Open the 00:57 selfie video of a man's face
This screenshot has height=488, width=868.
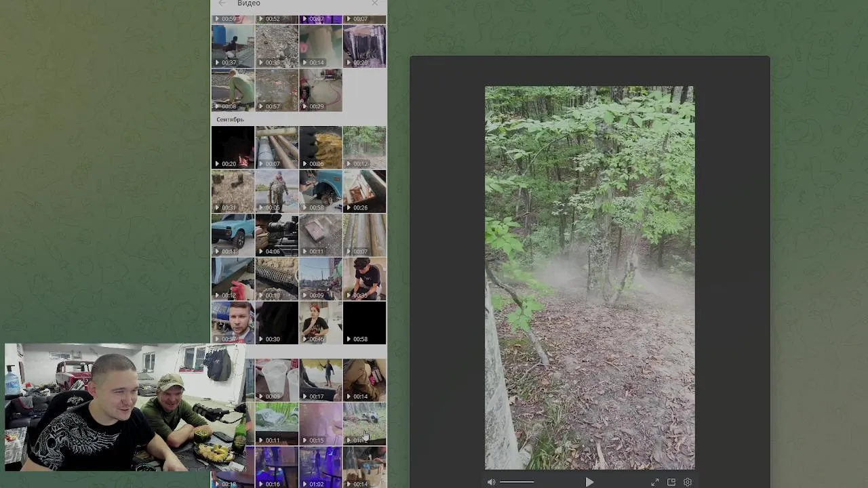[x=233, y=323]
